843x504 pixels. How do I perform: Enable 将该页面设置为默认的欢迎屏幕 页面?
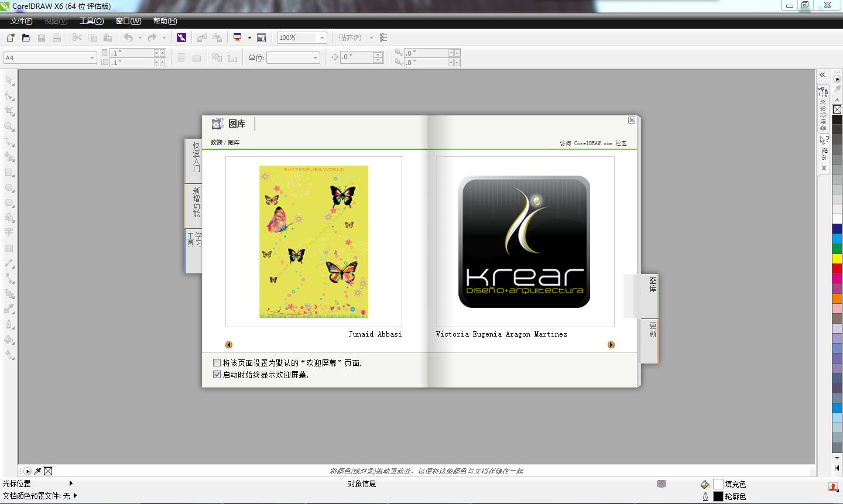point(217,362)
